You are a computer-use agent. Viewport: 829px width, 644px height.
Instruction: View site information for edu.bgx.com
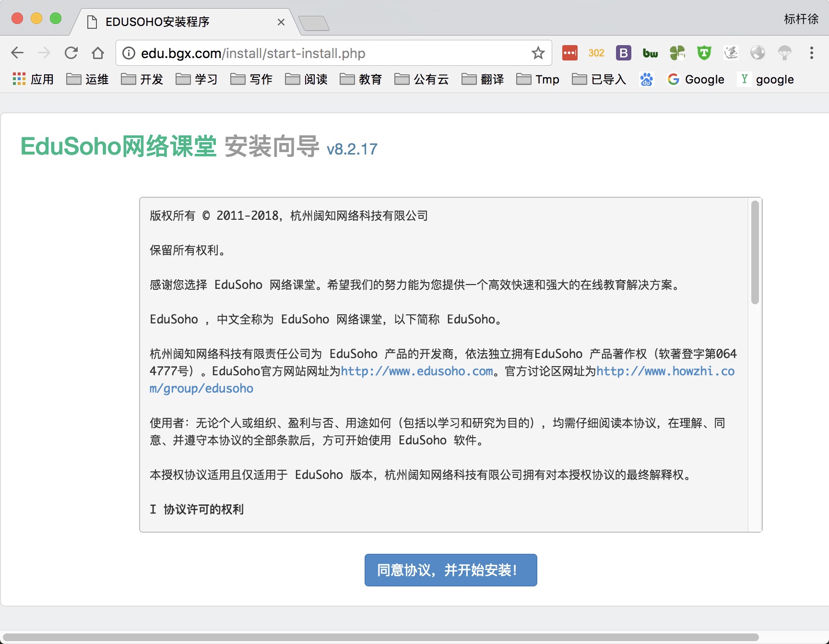click(x=129, y=53)
